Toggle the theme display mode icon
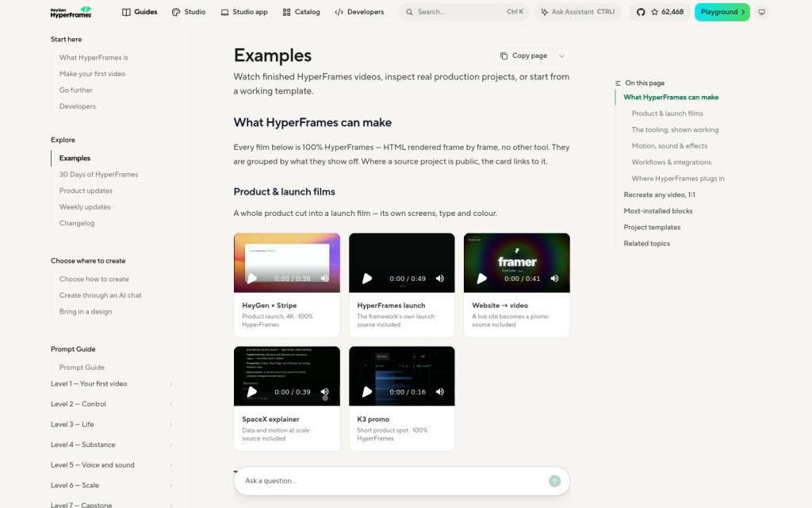The width and height of the screenshot is (812, 508). [x=761, y=12]
